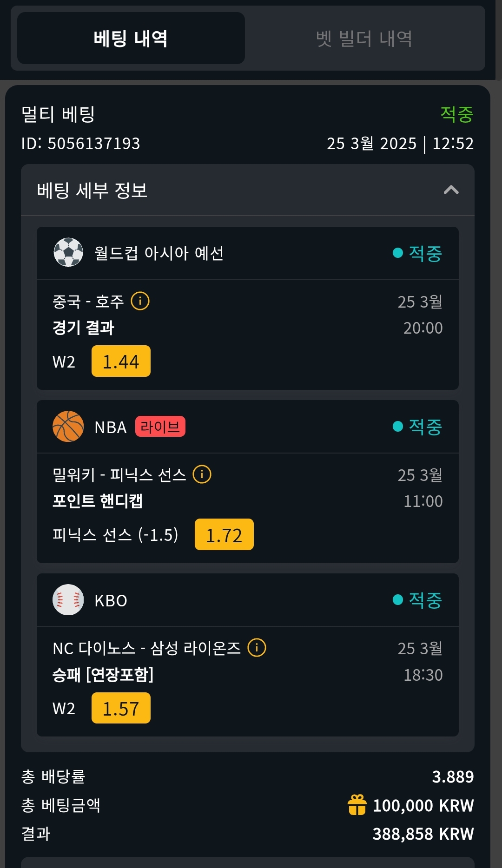Click the green 적중 status at top
The image size is (502, 868).
(x=456, y=114)
